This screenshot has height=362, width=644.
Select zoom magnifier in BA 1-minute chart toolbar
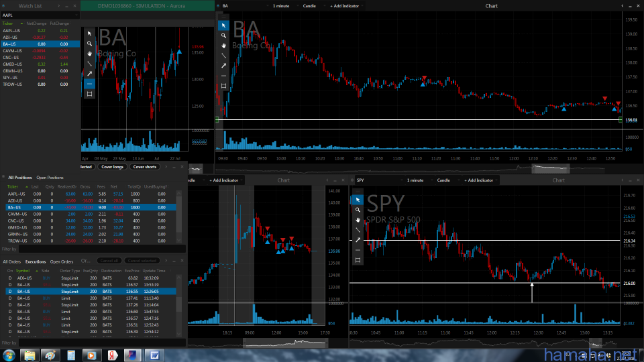(223, 36)
